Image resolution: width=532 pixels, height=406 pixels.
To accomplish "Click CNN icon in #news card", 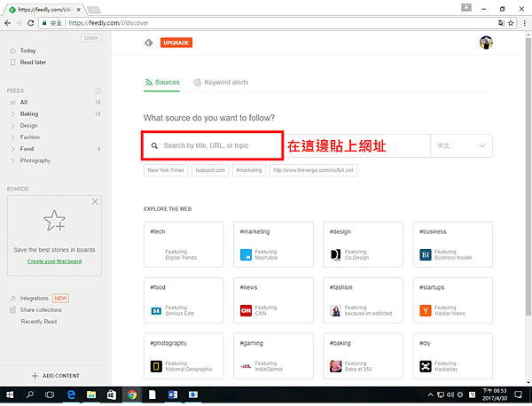I will pos(246,310).
